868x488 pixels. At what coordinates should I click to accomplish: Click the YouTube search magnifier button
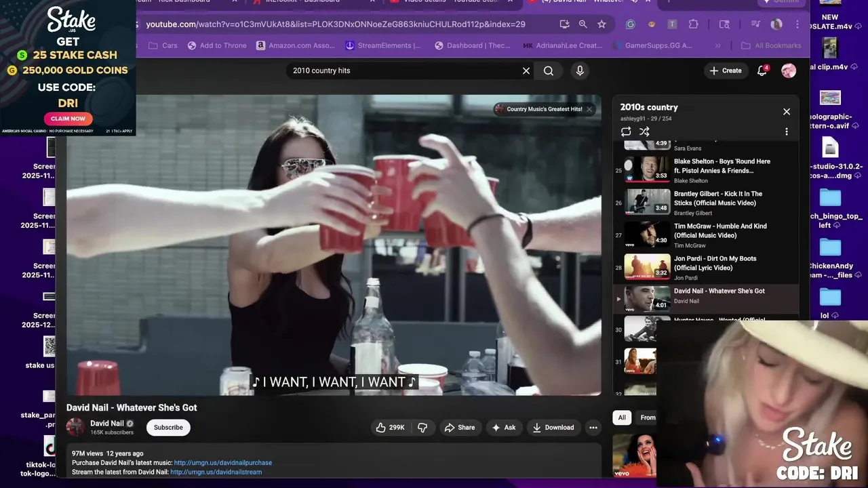(549, 70)
